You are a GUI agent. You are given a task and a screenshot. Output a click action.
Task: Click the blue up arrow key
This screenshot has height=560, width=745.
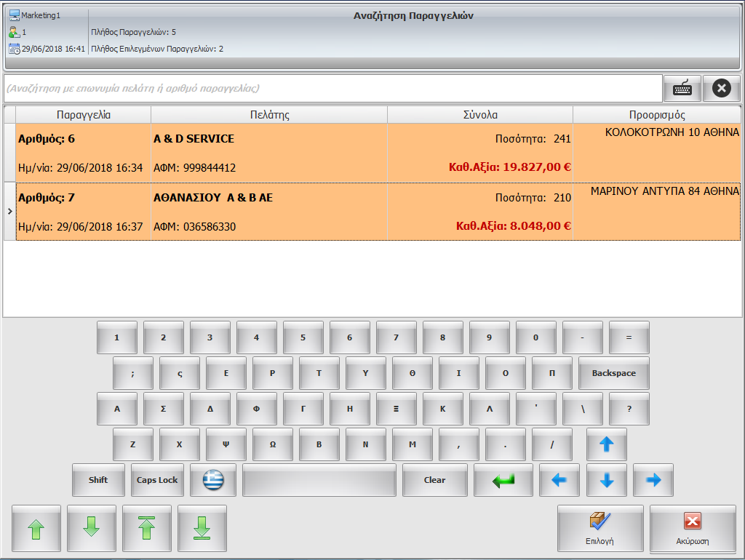tap(607, 444)
